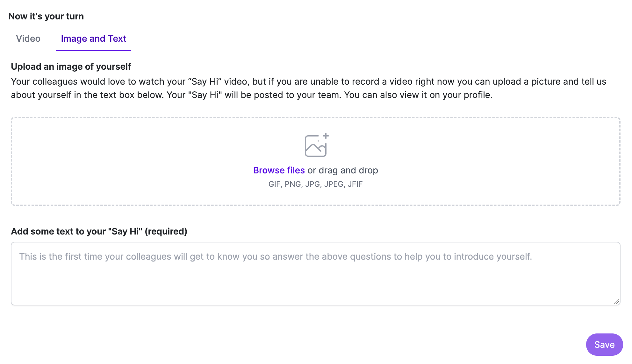Click the "Now it's your turn" heading
Screen dimensions: 632x364
click(x=46, y=16)
